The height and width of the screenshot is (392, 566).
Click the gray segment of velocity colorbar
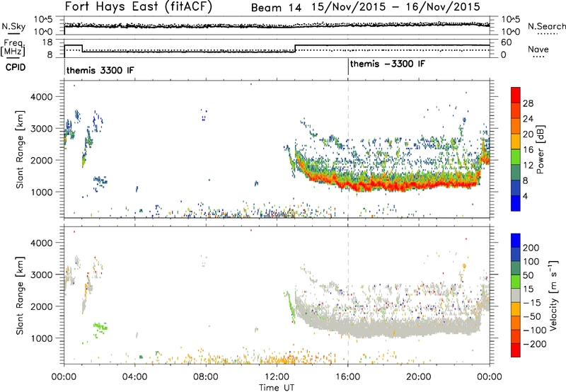click(516, 295)
